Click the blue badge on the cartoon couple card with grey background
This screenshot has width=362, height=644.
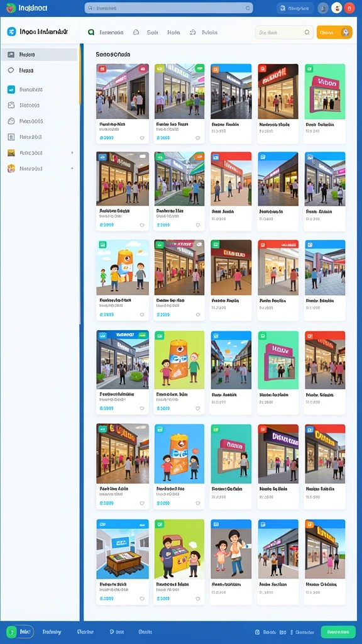pos(216,524)
